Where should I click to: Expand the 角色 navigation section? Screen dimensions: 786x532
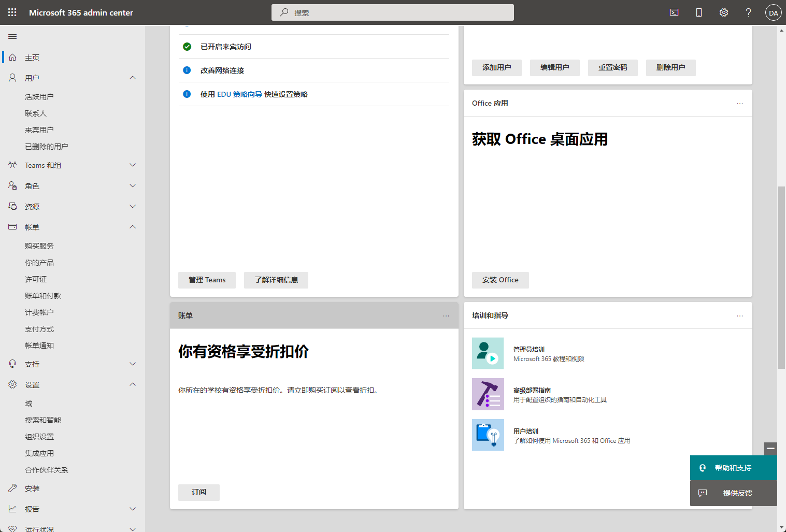pos(133,186)
